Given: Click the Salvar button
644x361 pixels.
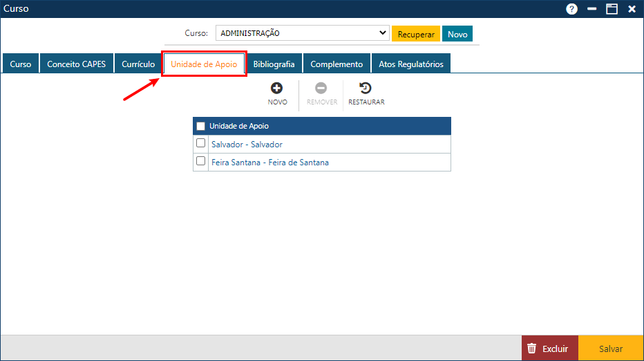Looking at the screenshot, I should 610,349.
